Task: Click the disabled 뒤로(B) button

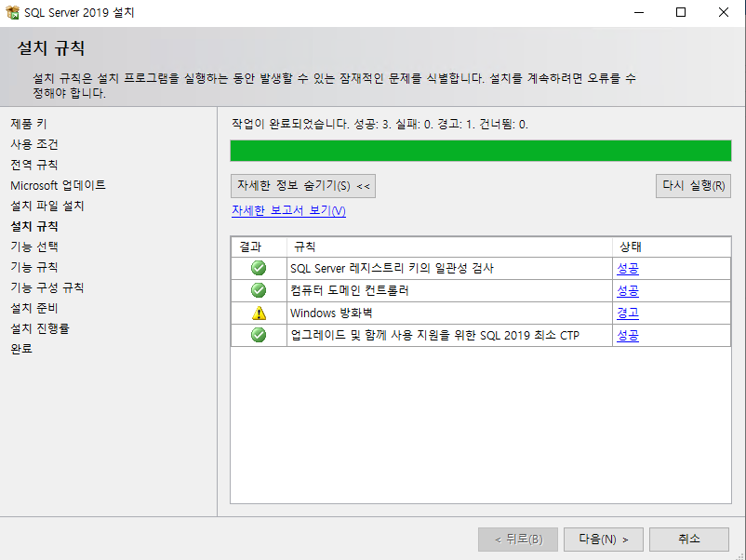Action: coord(517,539)
